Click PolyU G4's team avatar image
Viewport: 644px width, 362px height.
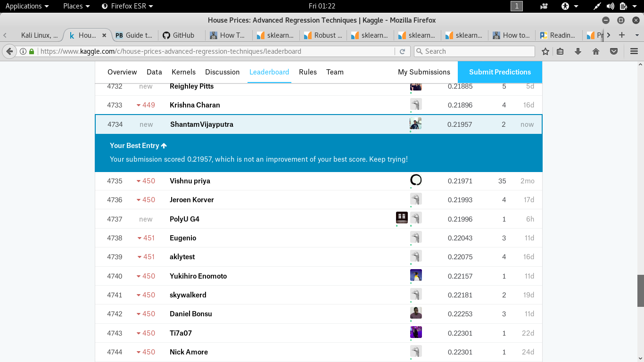402,217
